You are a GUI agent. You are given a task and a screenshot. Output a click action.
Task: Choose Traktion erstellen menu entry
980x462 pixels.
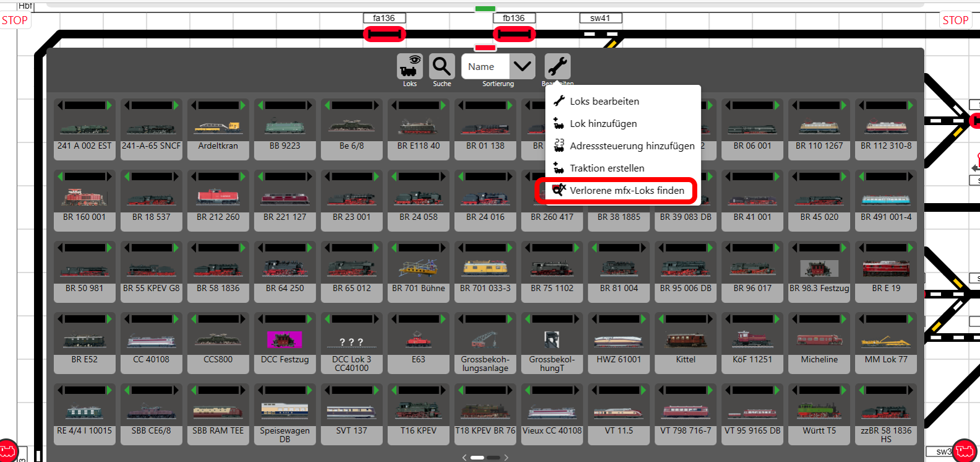click(x=624, y=168)
